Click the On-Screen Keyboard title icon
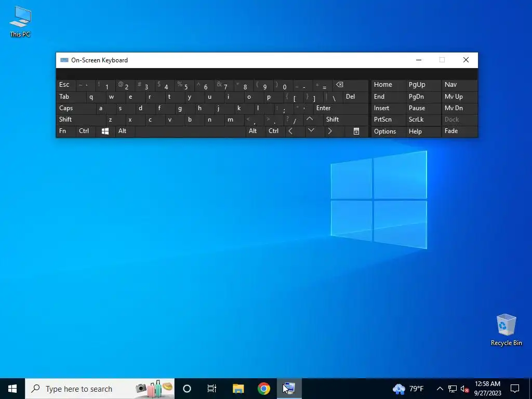Image resolution: width=532 pixels, height=399 pixels. click(x=64, y=60)
